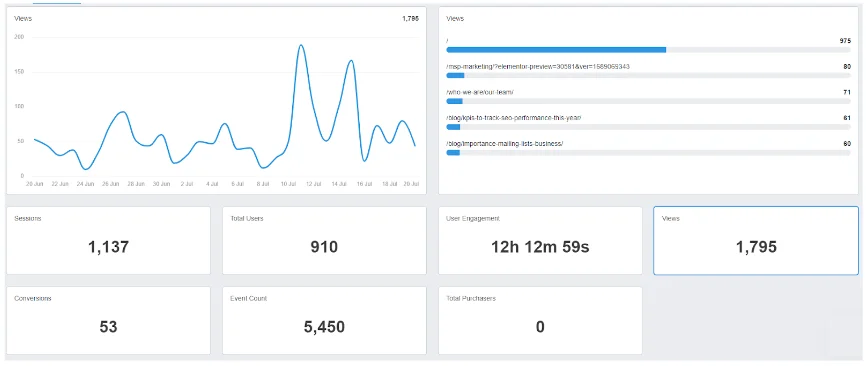Click the 71 views count value
The width and height of the screenshot is (866, 366).
[x=847, y=92]
